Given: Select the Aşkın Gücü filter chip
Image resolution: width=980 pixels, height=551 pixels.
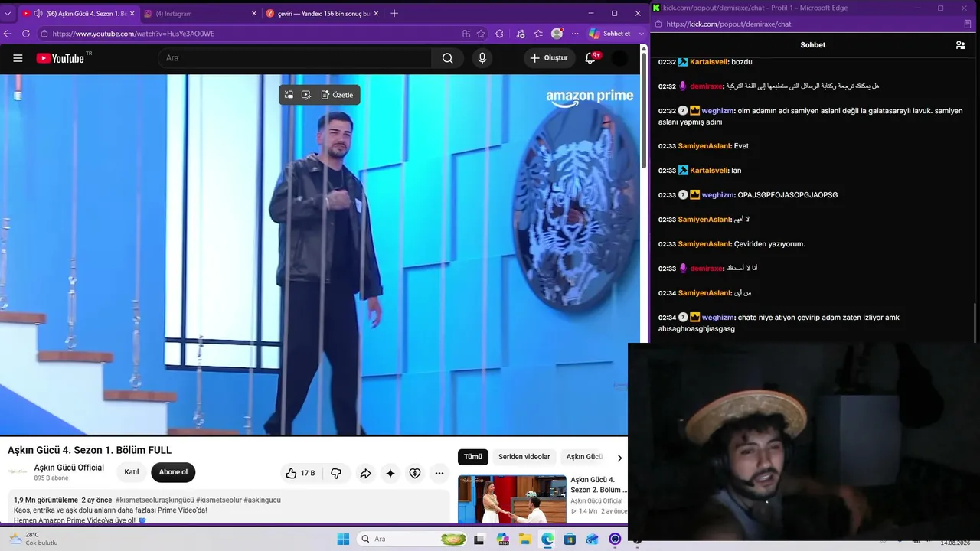Looking at the screenshot, I should click(584, 457).
